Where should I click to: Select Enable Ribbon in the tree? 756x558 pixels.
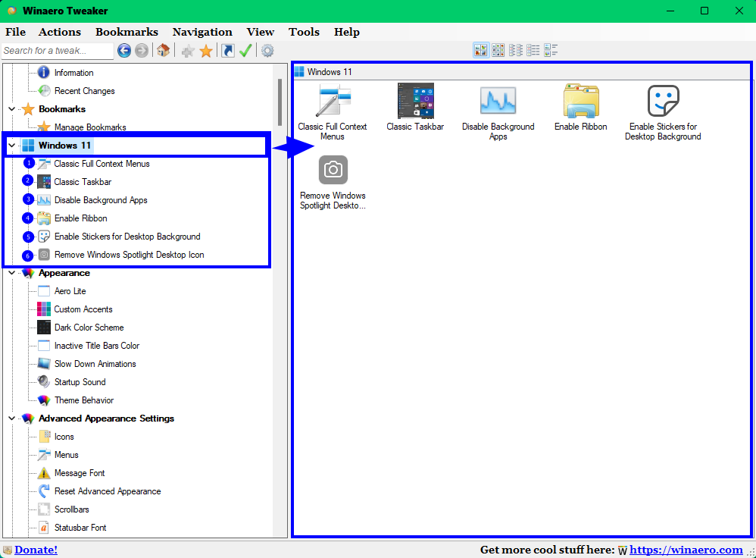point(80,218)
